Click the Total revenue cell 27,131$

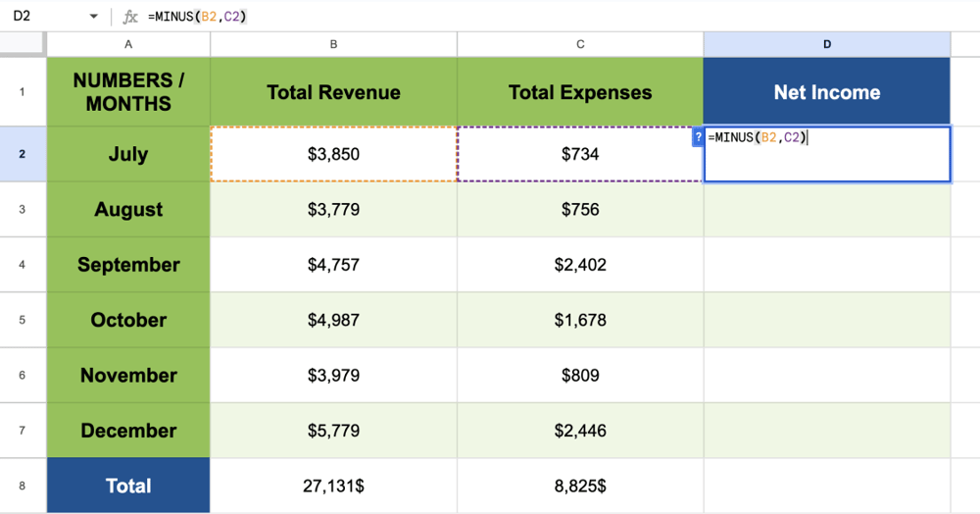(x=333, y=486)
